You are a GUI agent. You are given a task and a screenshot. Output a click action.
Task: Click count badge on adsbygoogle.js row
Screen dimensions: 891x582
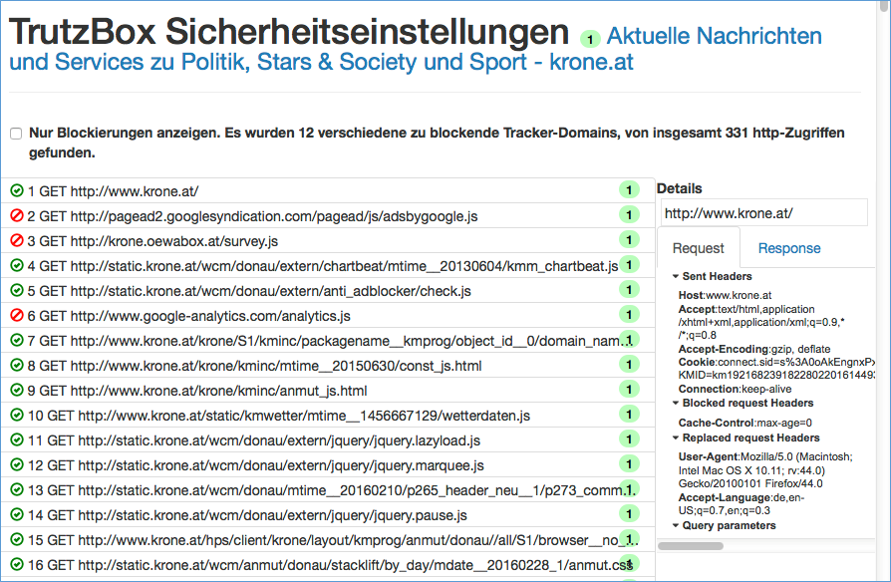(629, 215)
